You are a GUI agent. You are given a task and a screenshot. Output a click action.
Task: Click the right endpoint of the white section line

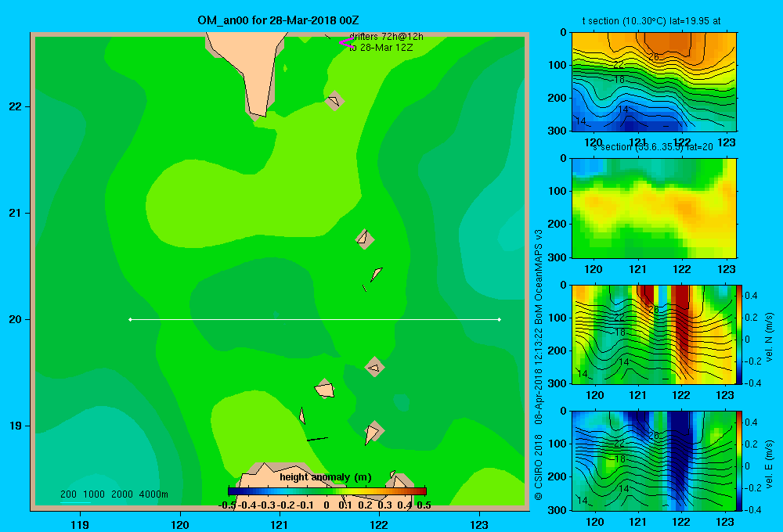tap(500, 319)
